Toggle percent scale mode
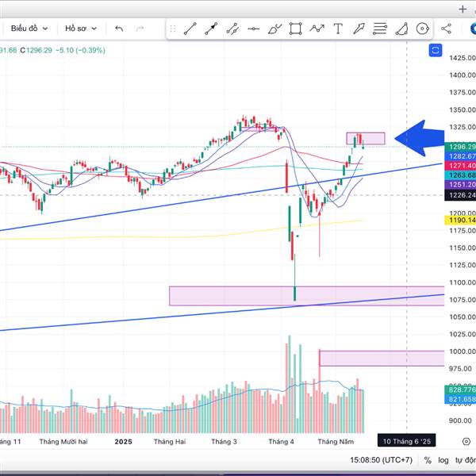Image resolution: width=476 pixels, height=476 pixels. (428, 460)
